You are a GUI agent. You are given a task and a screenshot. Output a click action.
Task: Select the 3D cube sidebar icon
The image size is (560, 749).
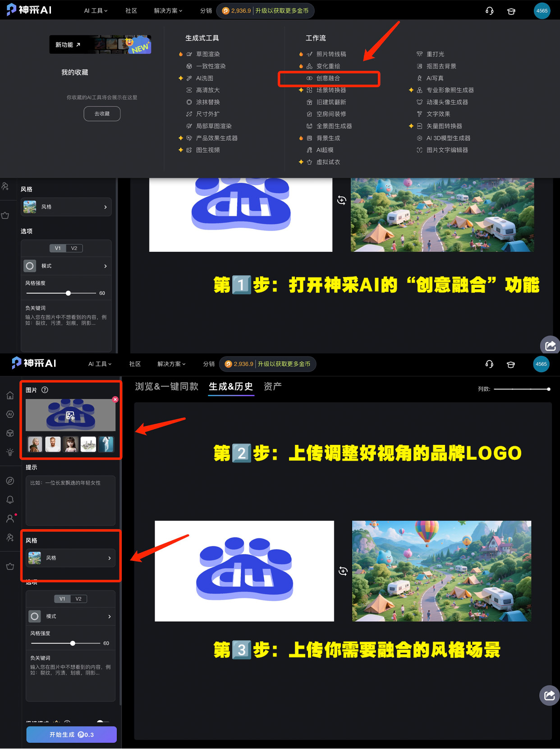tap(10, 433)
